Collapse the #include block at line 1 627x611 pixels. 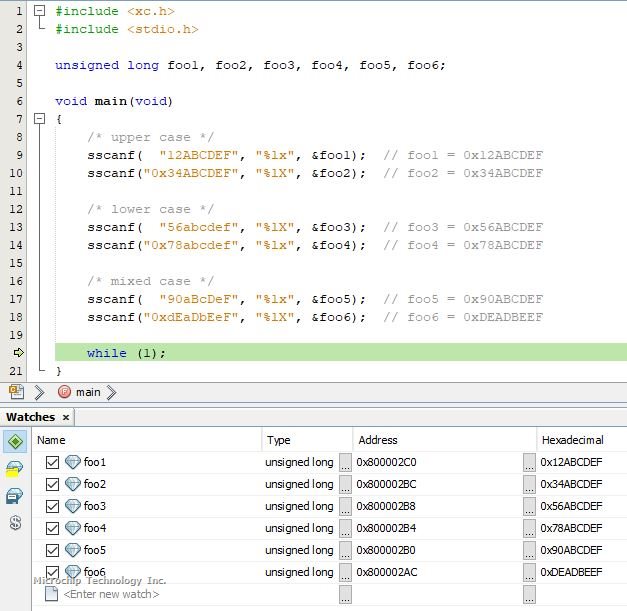point(39,11)
